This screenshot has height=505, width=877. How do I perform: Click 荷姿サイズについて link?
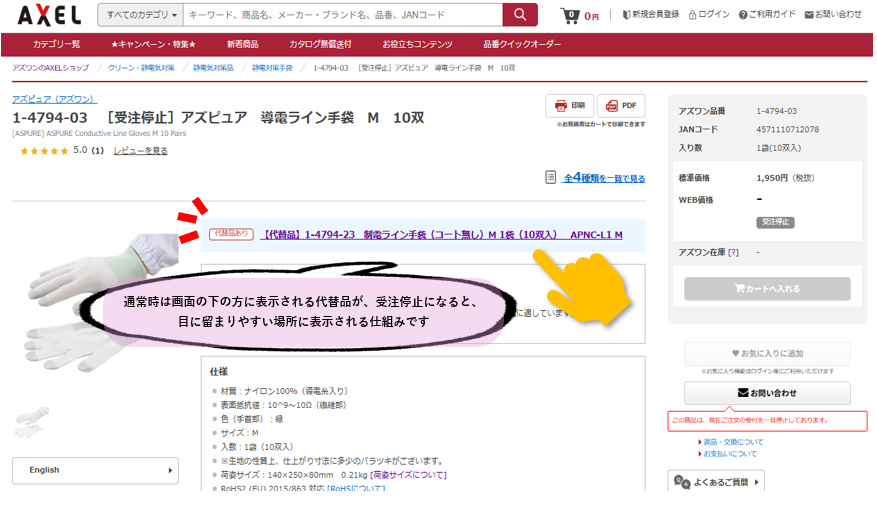click(x=408, y=475)
